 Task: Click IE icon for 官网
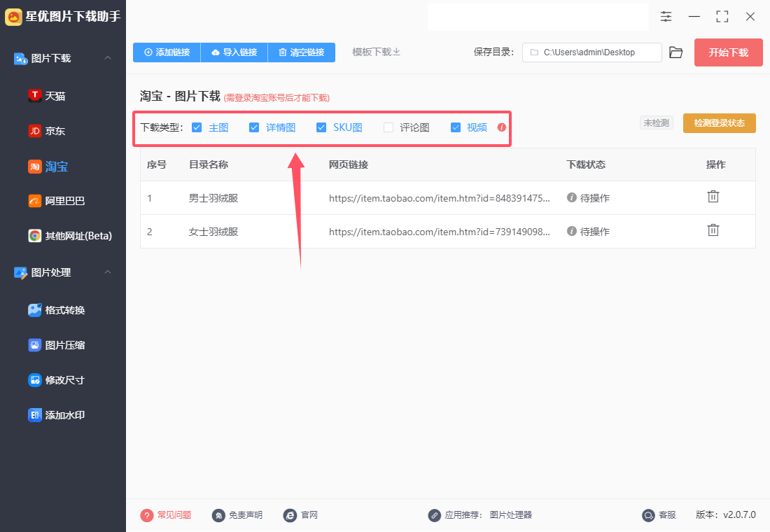click(290, 515)
